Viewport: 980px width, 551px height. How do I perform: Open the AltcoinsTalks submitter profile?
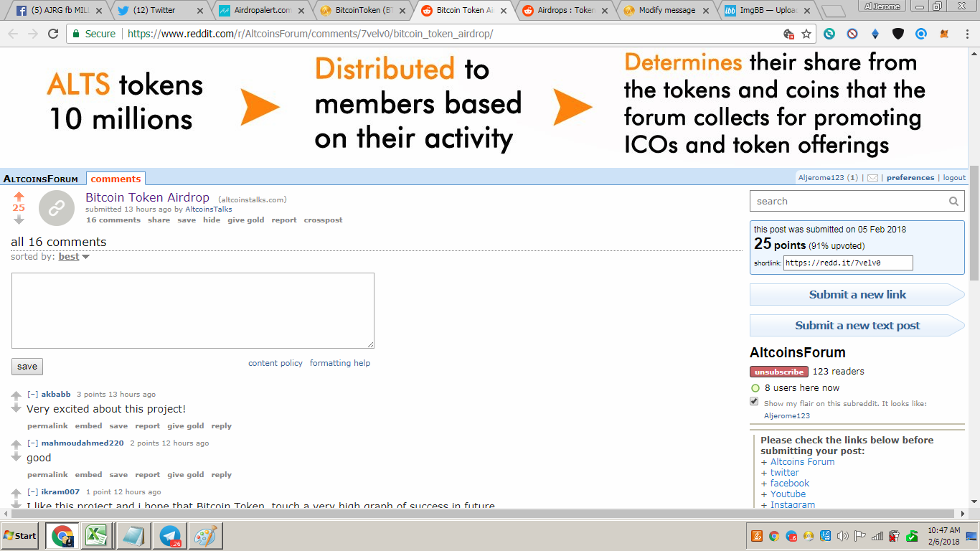click(209, 209)
